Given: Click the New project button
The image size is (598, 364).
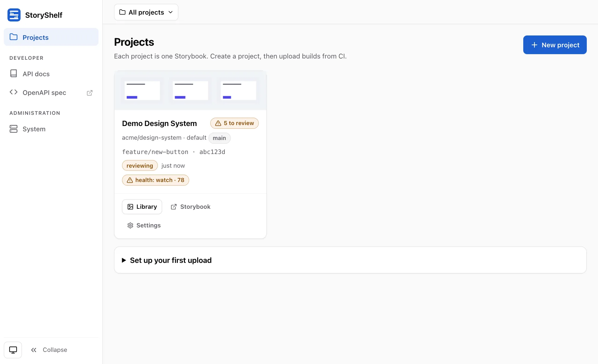Looking at the screenshot, I should pyautogui.click(x=555, y=45).
